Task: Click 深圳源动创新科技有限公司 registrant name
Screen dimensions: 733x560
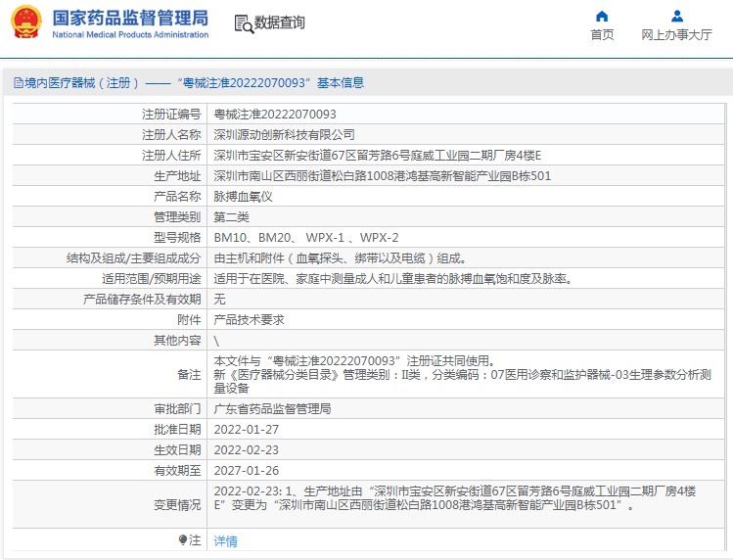Action: [284, 135]
